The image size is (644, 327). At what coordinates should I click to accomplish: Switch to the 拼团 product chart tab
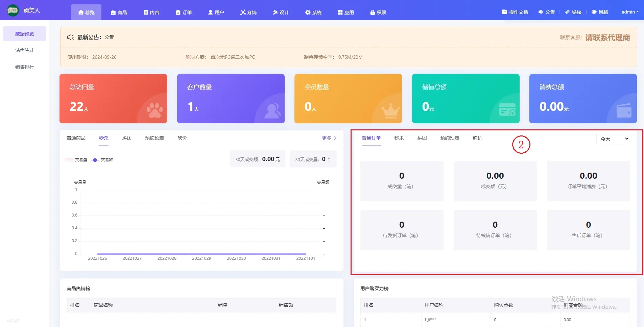point(126,138)
